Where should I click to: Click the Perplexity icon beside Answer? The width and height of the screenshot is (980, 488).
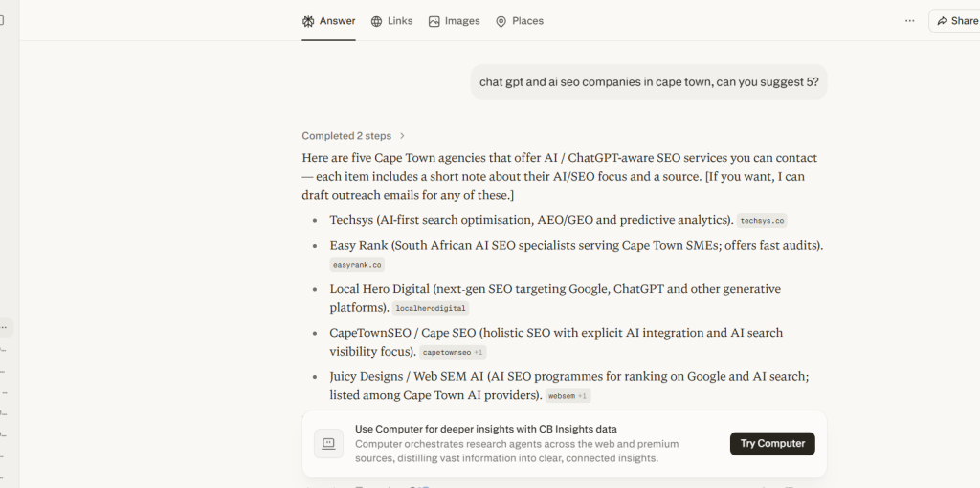point(308,21)
